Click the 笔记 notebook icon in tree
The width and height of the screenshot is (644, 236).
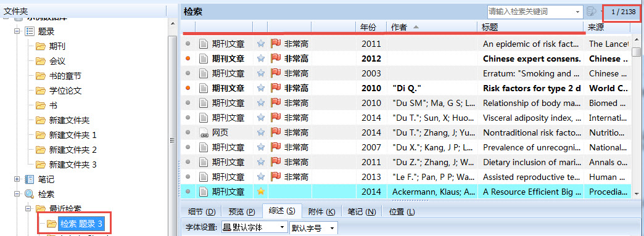tap(30, 179)
